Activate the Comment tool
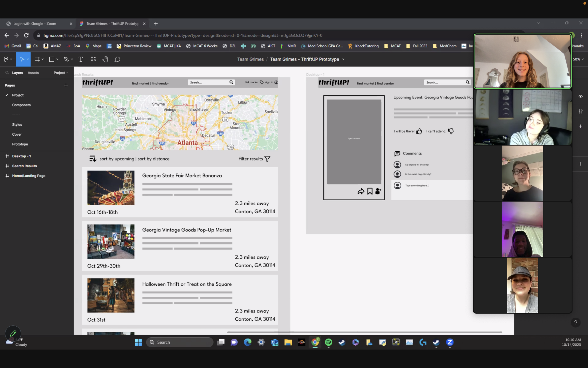Screen dimensions: 588x368 [117, 59]
